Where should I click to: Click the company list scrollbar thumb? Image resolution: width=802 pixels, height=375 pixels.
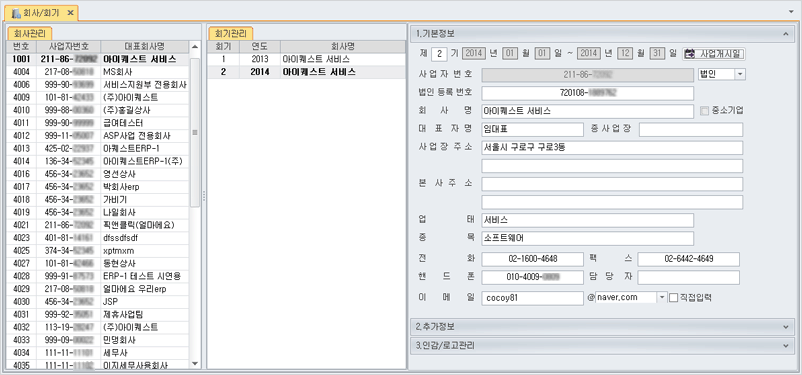(195, 132)
